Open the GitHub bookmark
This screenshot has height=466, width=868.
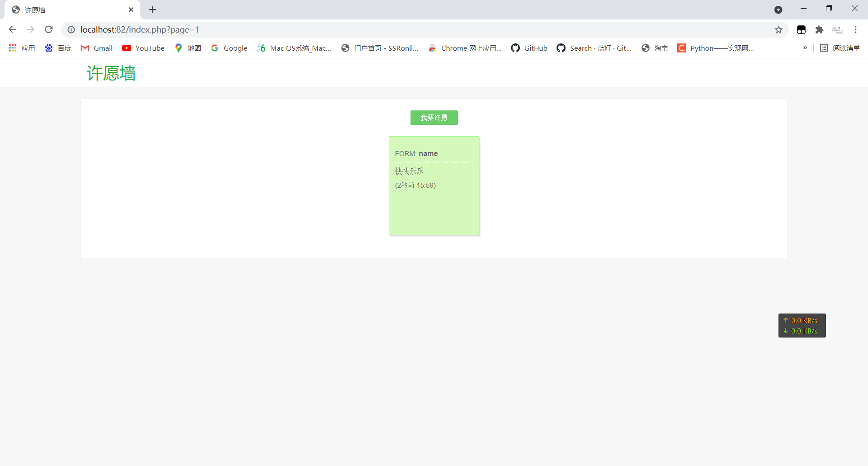(529, 48)
